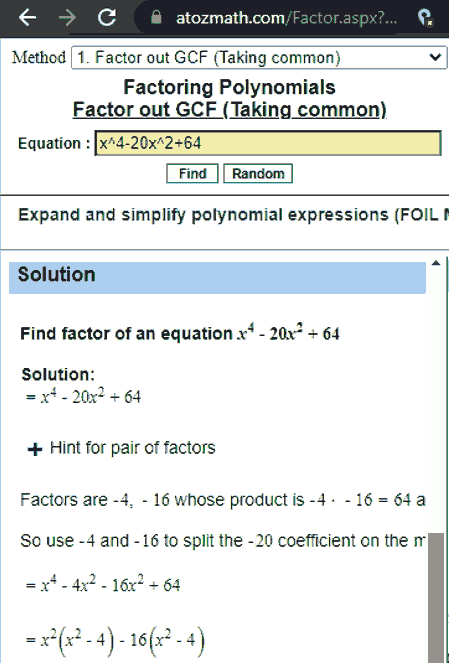Open the Factor out GCF (Taking common) heading link

(230, 110)
